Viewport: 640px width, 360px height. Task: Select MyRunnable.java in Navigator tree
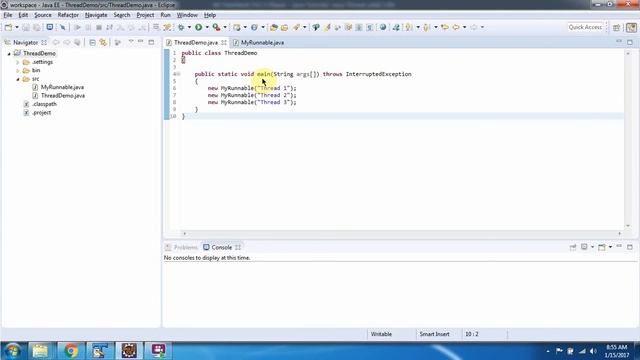click(x=62, y=87)
